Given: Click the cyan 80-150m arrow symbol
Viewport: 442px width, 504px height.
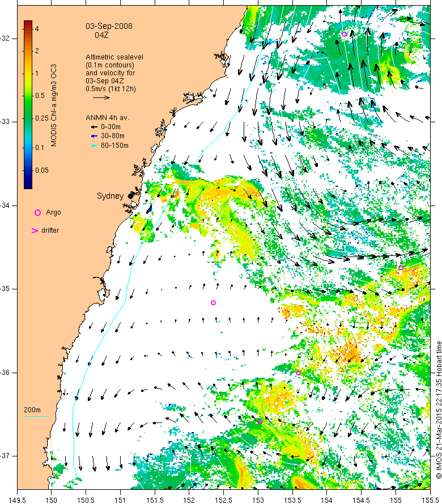Looking at the screenshot, I should point(94,146).
